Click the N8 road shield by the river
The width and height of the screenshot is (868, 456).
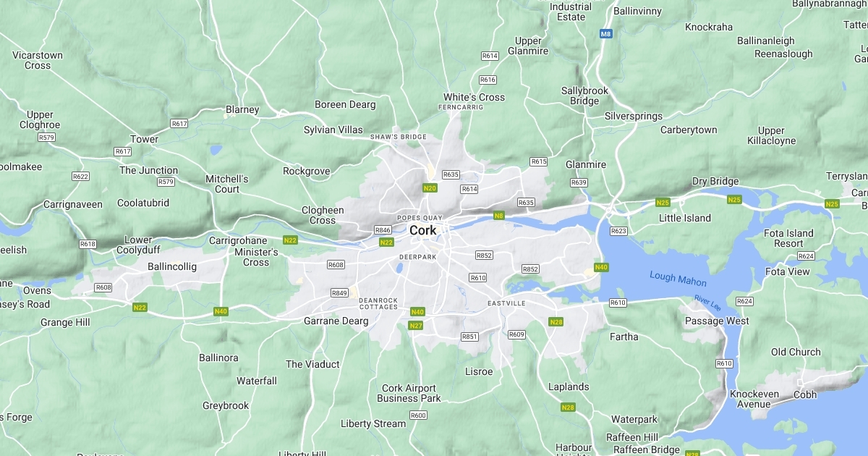click(498, 216)
